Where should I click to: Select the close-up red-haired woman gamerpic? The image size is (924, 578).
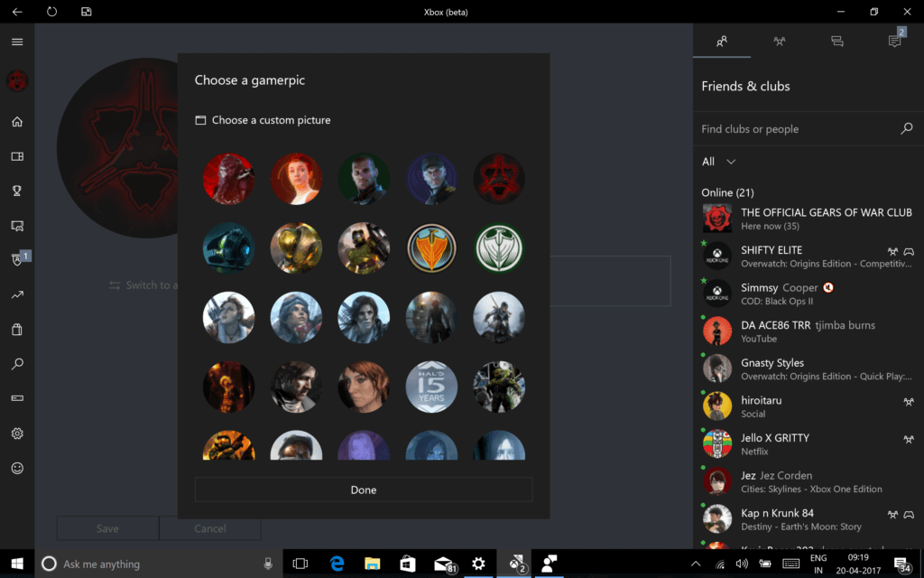point(364,387)
